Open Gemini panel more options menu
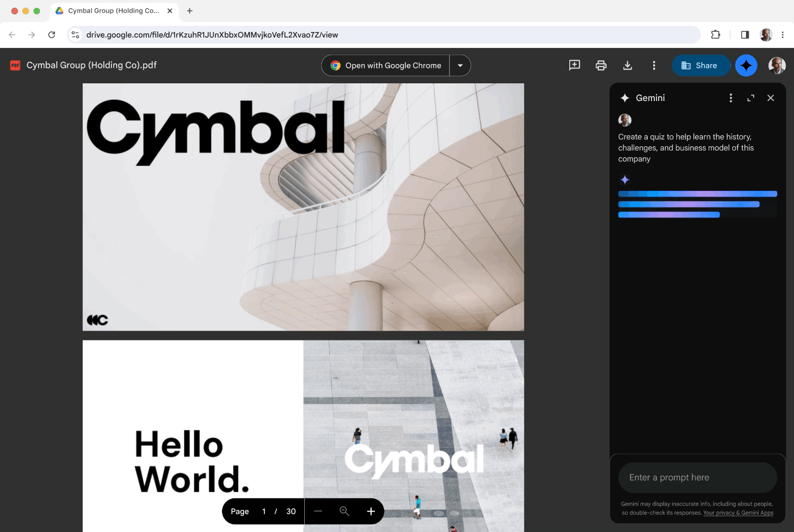 pyautogui.click(x=731, y=98)
